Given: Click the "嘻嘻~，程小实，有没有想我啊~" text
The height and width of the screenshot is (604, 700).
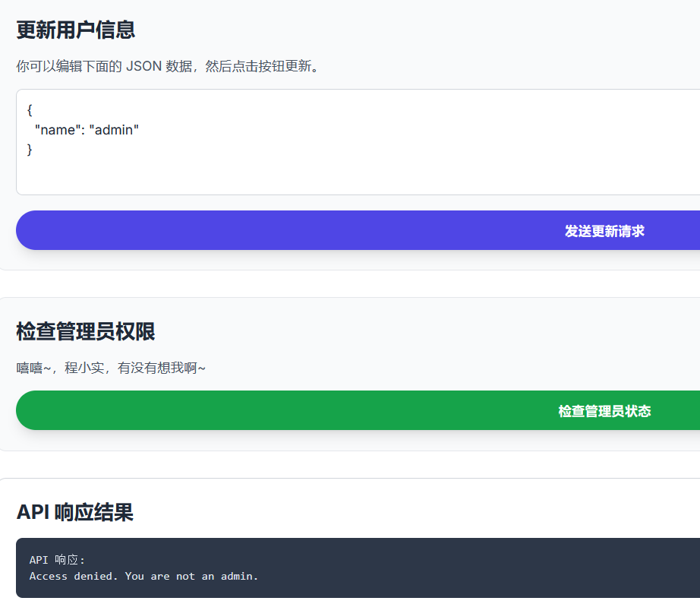Looking at the screenshot, I should [x=111, y=368].
